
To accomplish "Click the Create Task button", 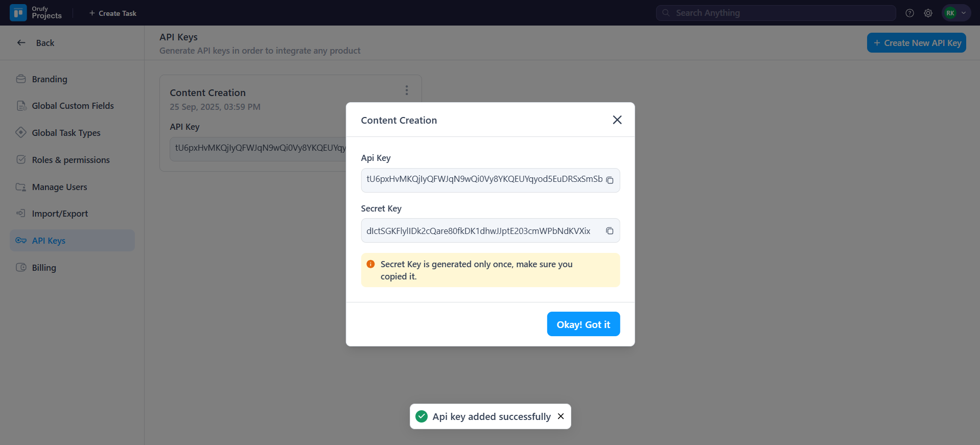I will pos(113,13).
